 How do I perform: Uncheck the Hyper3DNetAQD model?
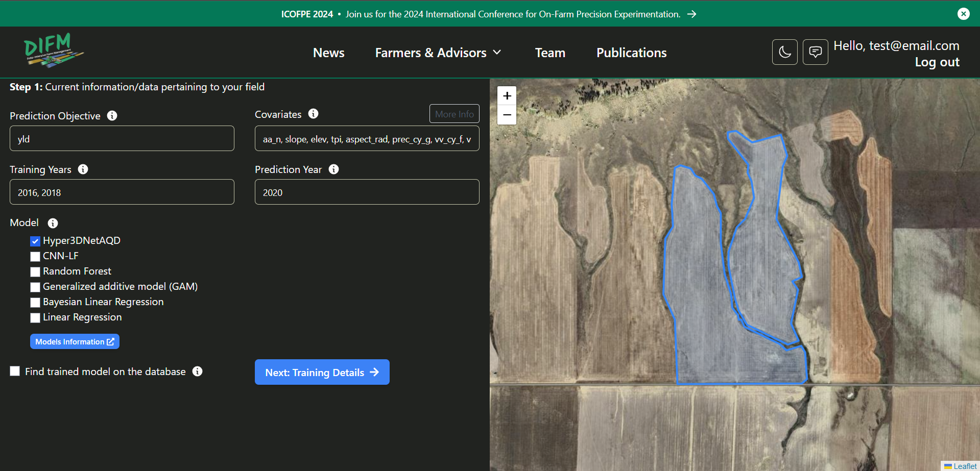[x=35, y=241]
